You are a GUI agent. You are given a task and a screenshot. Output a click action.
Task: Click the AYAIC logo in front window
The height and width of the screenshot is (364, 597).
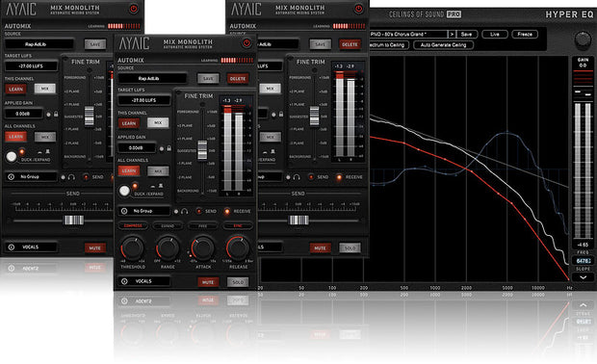click(135, 43)
